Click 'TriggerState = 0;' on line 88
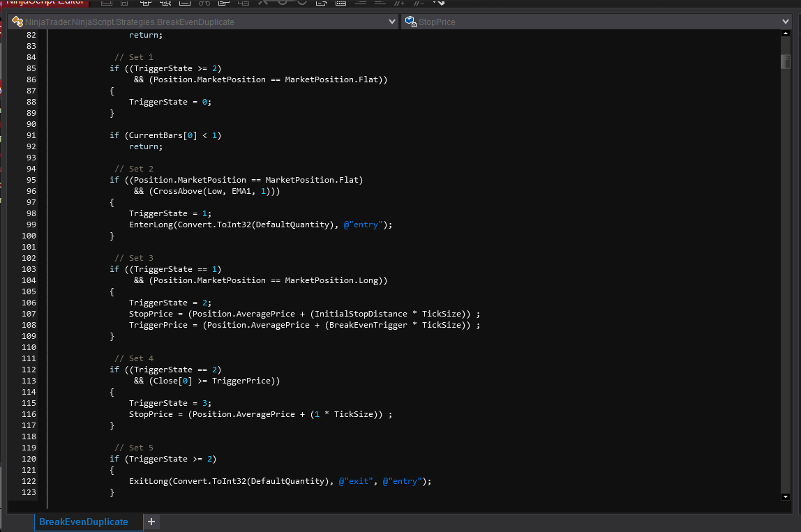Screen dimensions: 801x532 170,102
